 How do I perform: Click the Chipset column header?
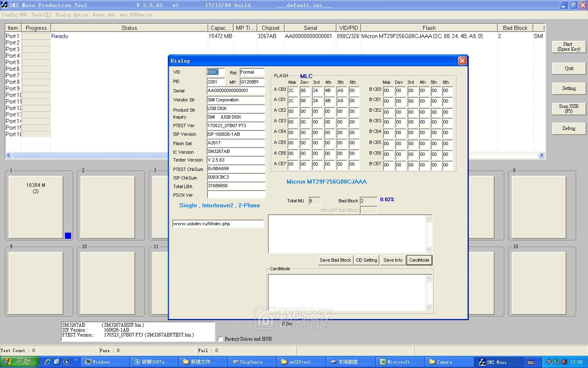(x=270, y=28)
